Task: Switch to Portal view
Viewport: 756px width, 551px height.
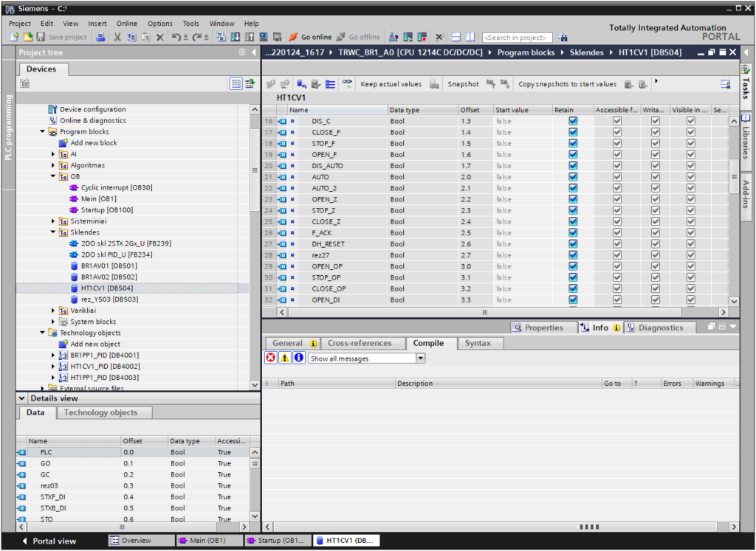Action: coord(49,541)
